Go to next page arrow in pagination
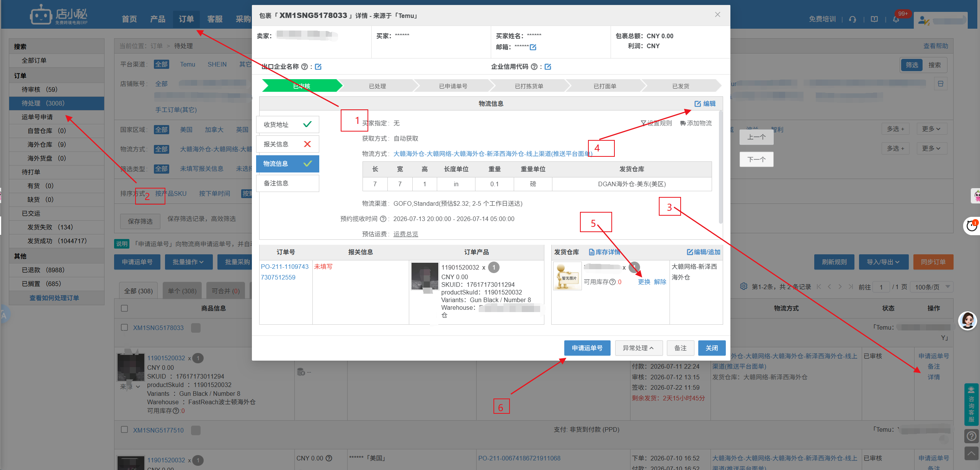The width and height of the screenshot is (980, 470). pos(840,286)
